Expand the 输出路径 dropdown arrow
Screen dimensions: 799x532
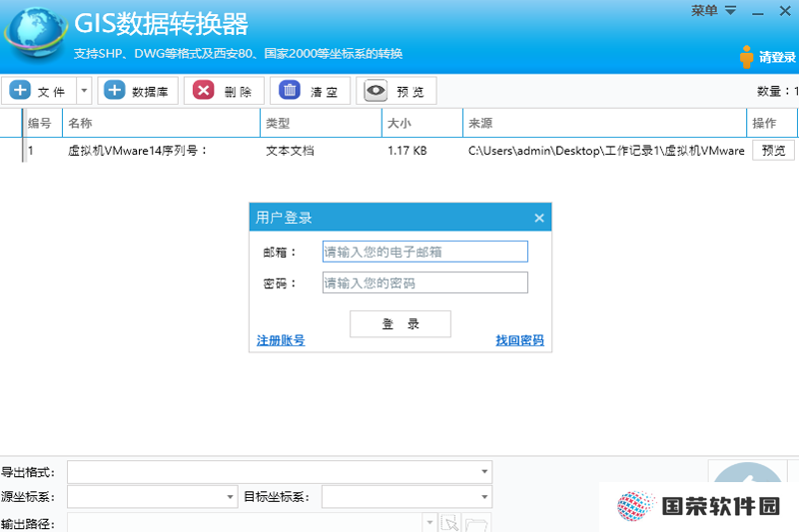(x=429, y=522)
